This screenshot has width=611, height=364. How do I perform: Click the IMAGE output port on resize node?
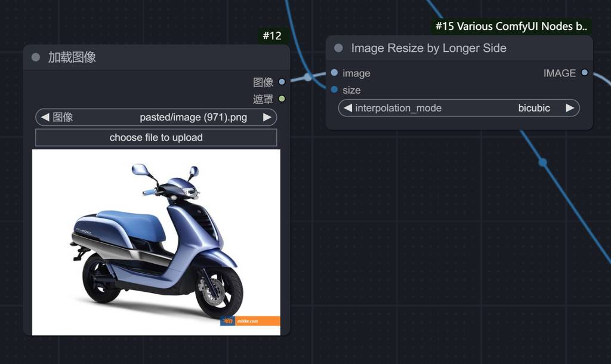tap(584, 73)
